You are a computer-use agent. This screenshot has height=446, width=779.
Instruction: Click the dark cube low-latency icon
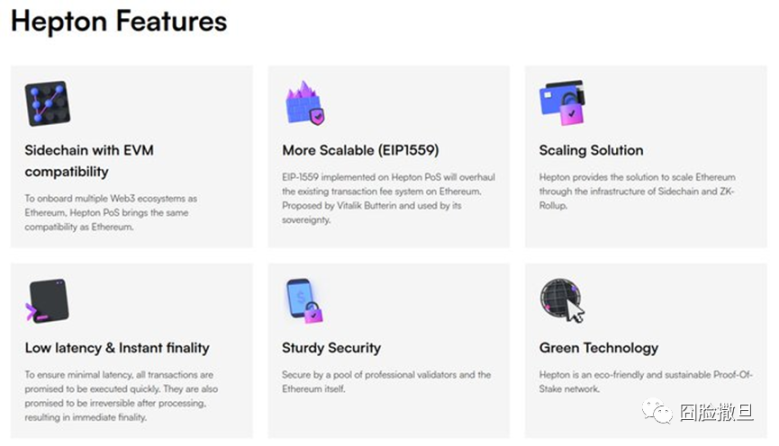(x=47, y=301)
